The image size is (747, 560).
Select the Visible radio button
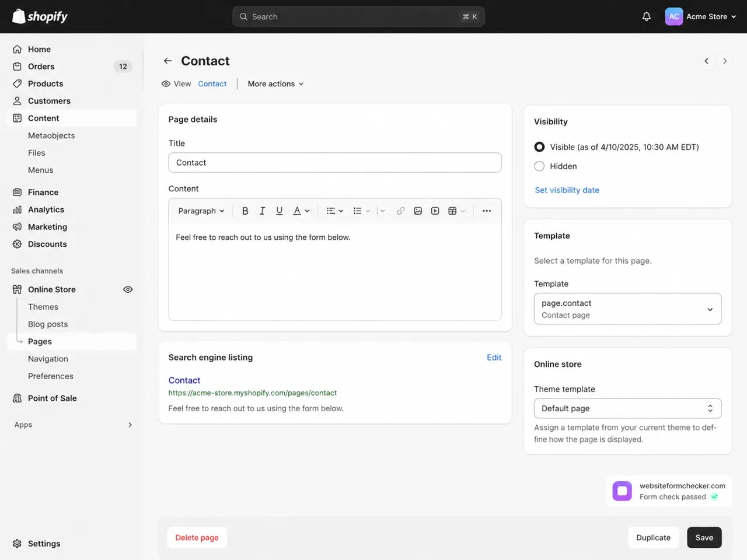(x=539, y=147)
